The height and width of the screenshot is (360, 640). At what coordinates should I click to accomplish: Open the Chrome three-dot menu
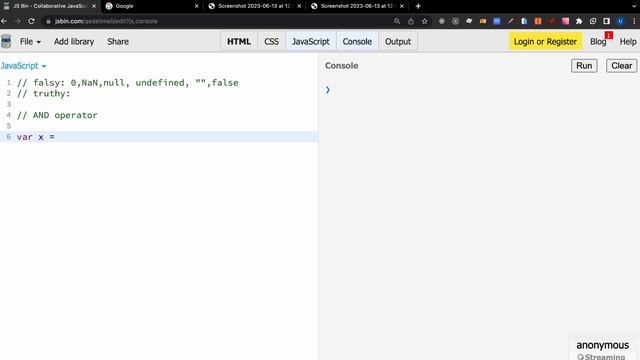[634, 21]
